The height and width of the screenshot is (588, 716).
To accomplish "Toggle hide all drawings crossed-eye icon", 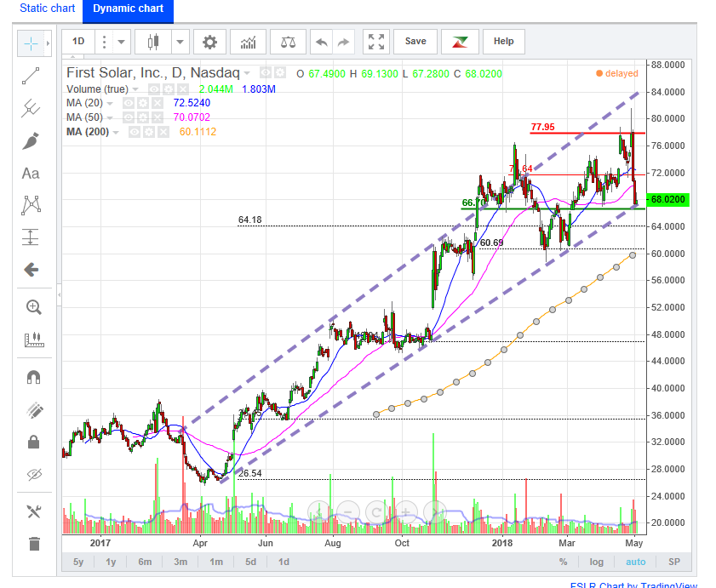I will point(34,475).
